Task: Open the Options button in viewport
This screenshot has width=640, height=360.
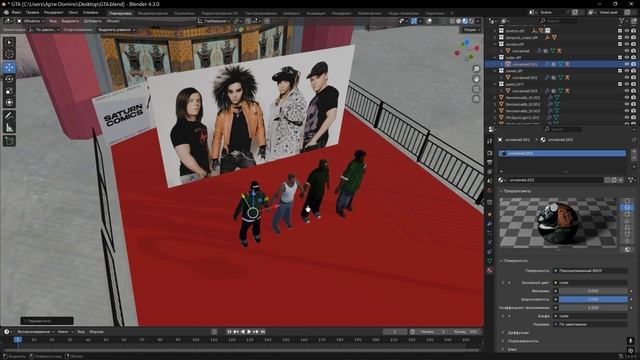Action: 471,30
